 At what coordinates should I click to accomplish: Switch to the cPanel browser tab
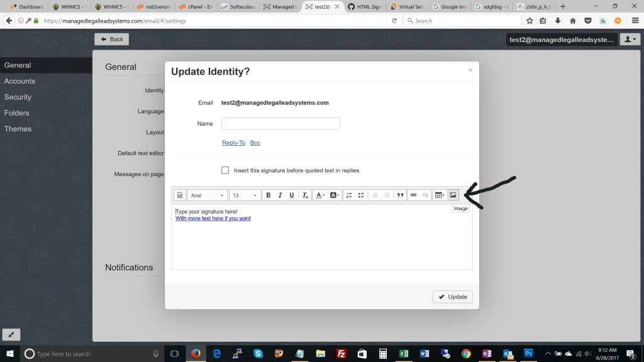coord(196,6)
